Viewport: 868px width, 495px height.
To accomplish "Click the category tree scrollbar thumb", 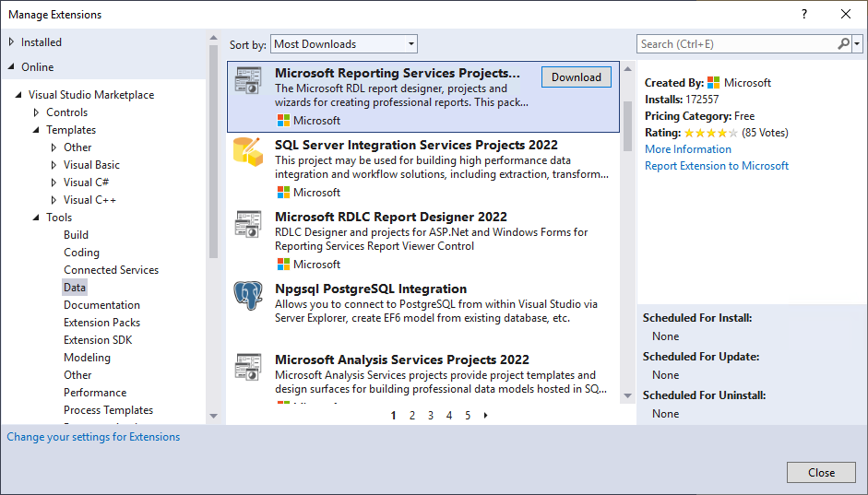I will tap(214, 151).
